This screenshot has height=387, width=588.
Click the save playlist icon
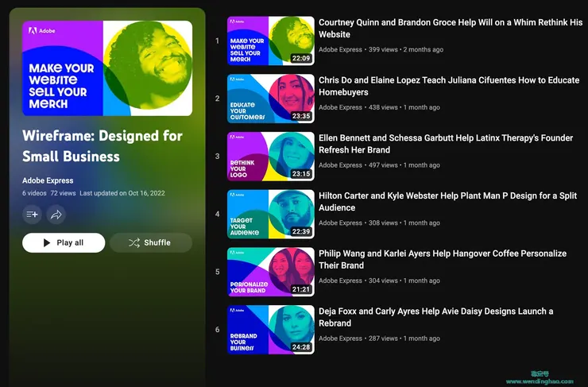tap(32, 215)
